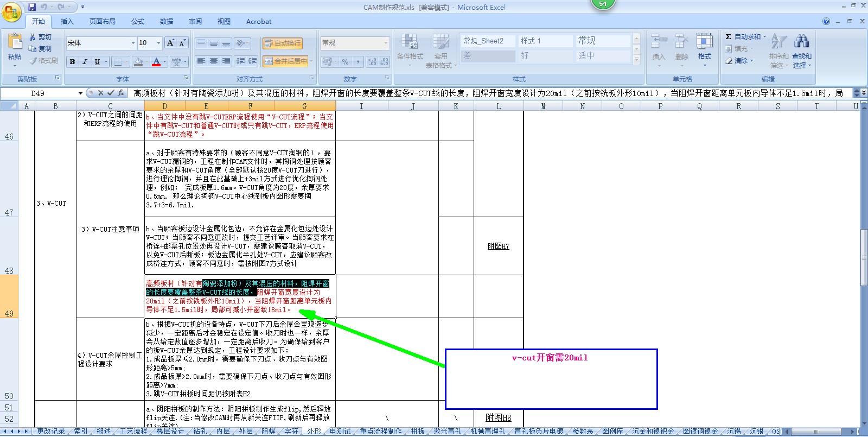Switch to 审阅 ribbon tab
Screen dimensions: 868x437
[x=195, y=22]
